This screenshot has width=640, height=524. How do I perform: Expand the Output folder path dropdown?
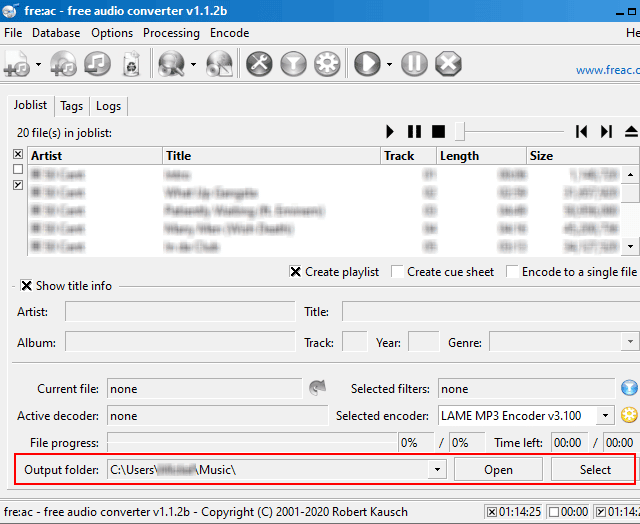click(437, 470)
